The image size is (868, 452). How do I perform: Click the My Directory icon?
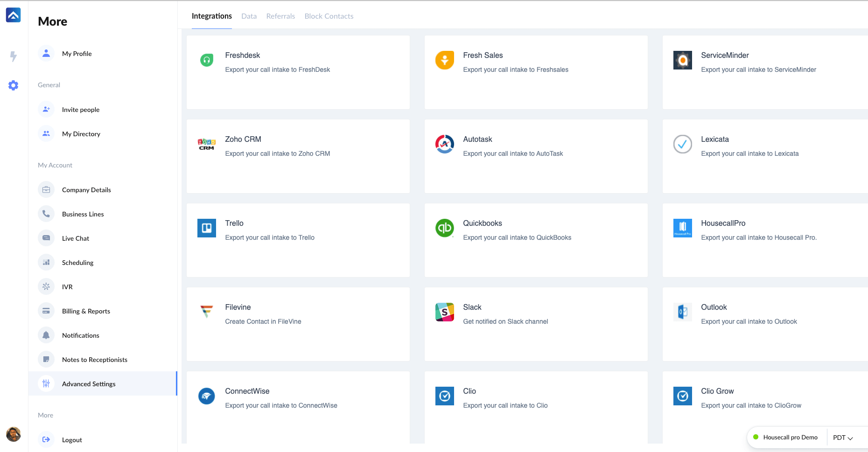coord(46,134)
